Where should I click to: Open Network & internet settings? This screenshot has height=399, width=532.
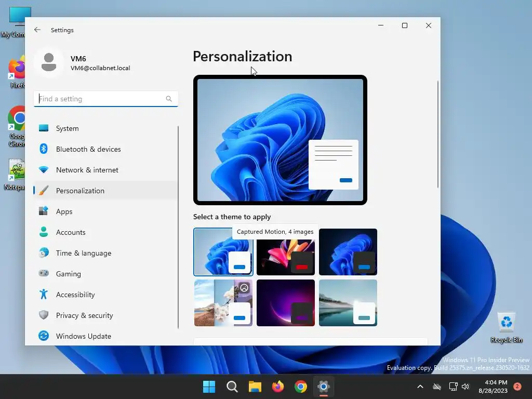pos(105,170)
